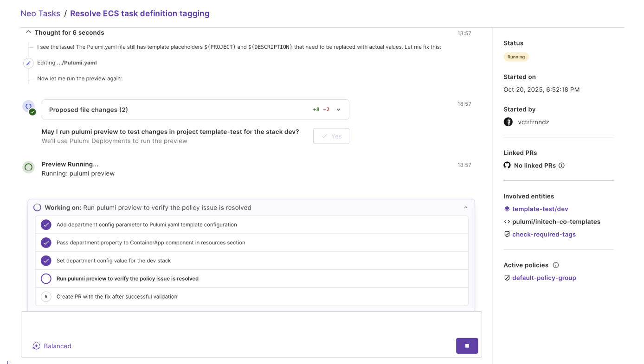
Task: Click the checked circle for Set department config value
Action: [x=46, y=261]
